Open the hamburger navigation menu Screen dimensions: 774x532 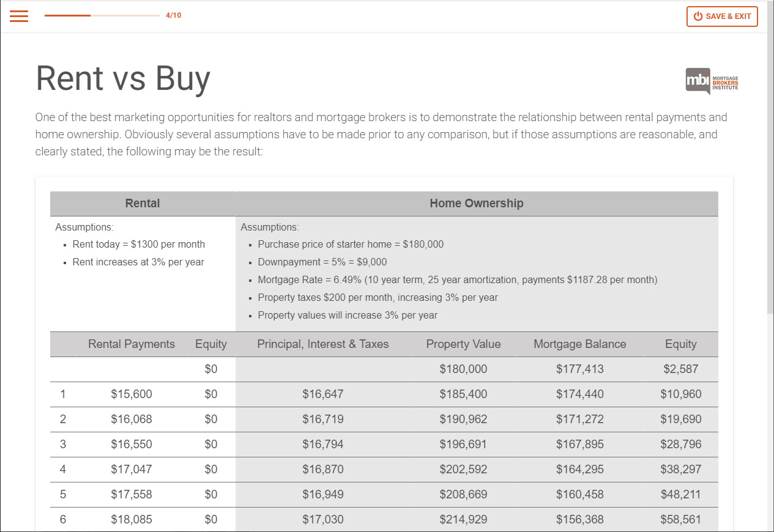coord(19,16)
